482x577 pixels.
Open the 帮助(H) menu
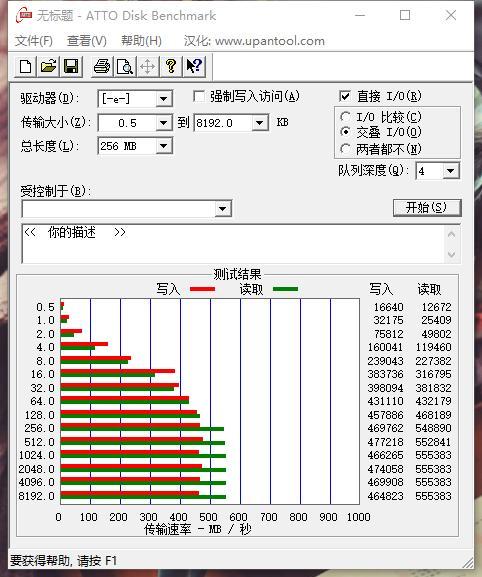pos(141,41)
